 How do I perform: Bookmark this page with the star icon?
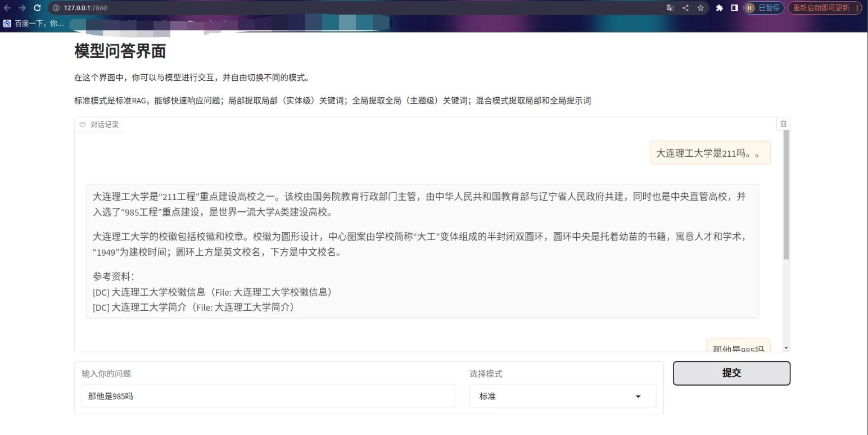700,8
